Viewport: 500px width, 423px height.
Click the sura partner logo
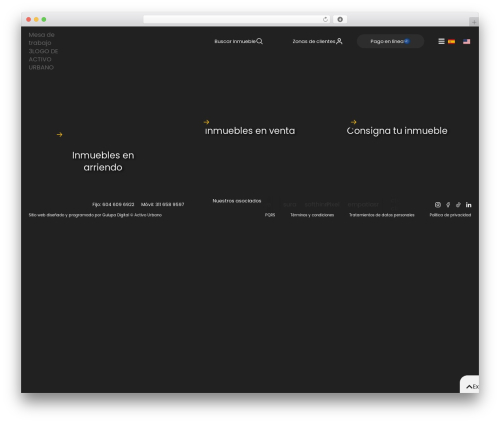[x=290, y=204]
